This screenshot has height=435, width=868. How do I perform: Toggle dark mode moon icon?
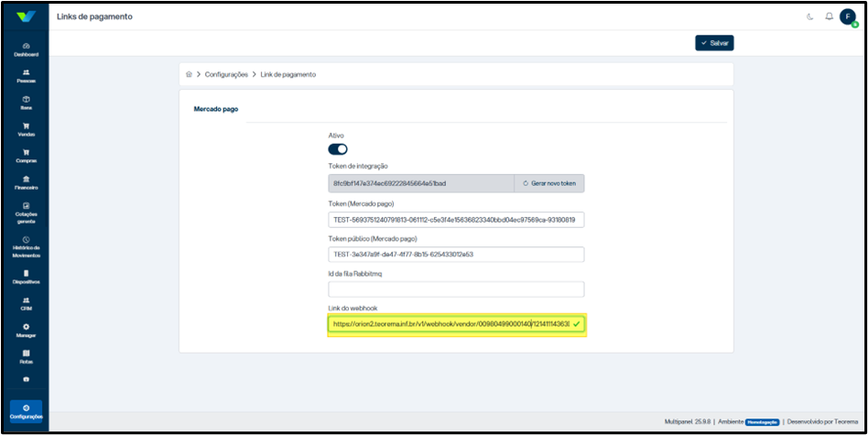coord(810,16)
